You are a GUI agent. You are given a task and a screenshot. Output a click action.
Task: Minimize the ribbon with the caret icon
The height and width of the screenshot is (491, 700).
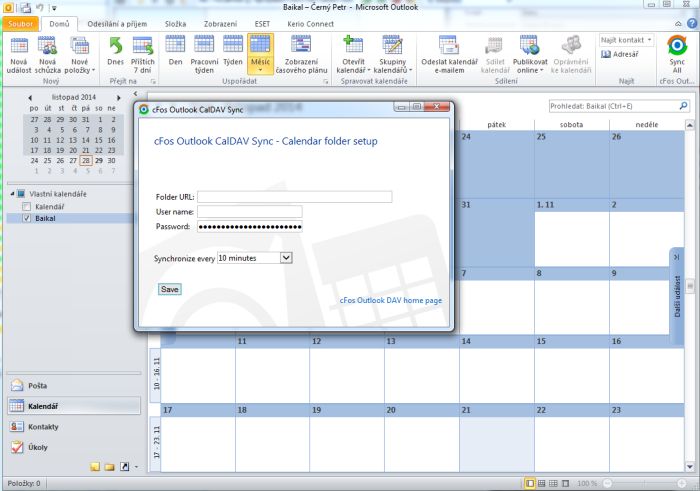tap(678, 24)
